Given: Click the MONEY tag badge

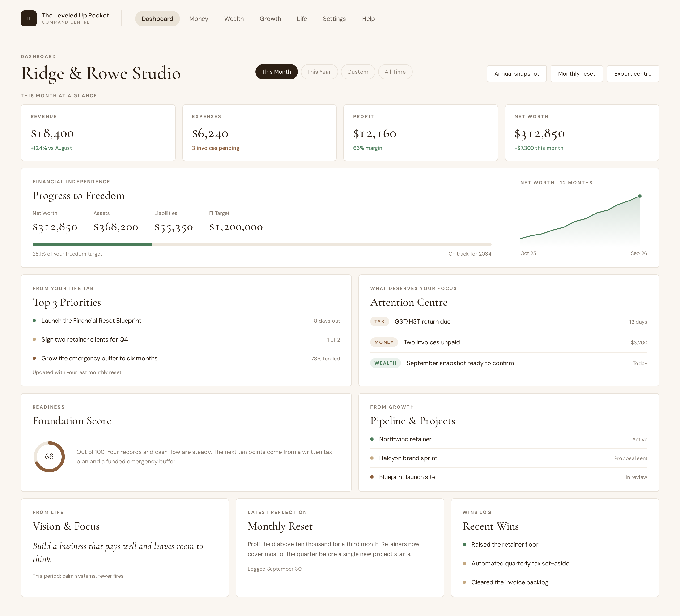Looking at the screenshot, I should click(384, 342).
